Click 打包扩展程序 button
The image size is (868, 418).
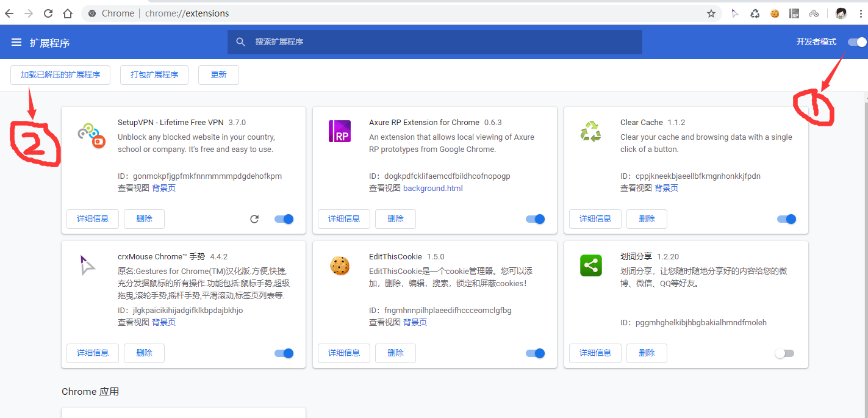[154, 75]
